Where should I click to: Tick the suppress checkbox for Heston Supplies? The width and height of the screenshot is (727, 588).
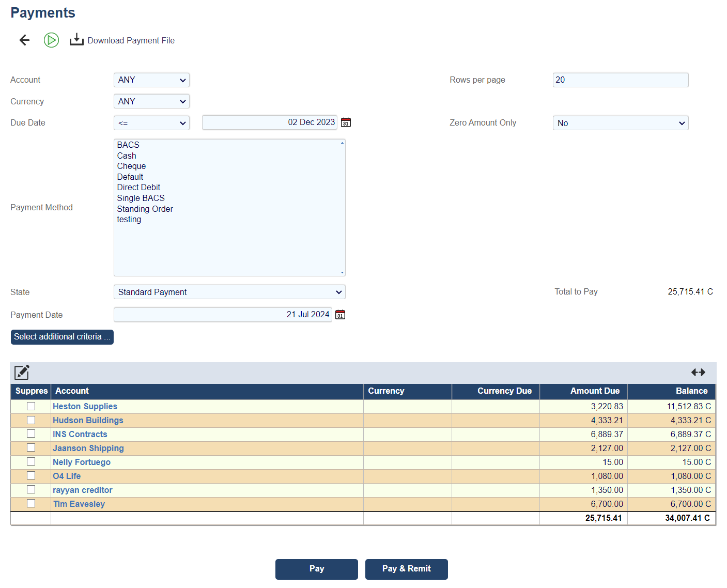(31, 407)
